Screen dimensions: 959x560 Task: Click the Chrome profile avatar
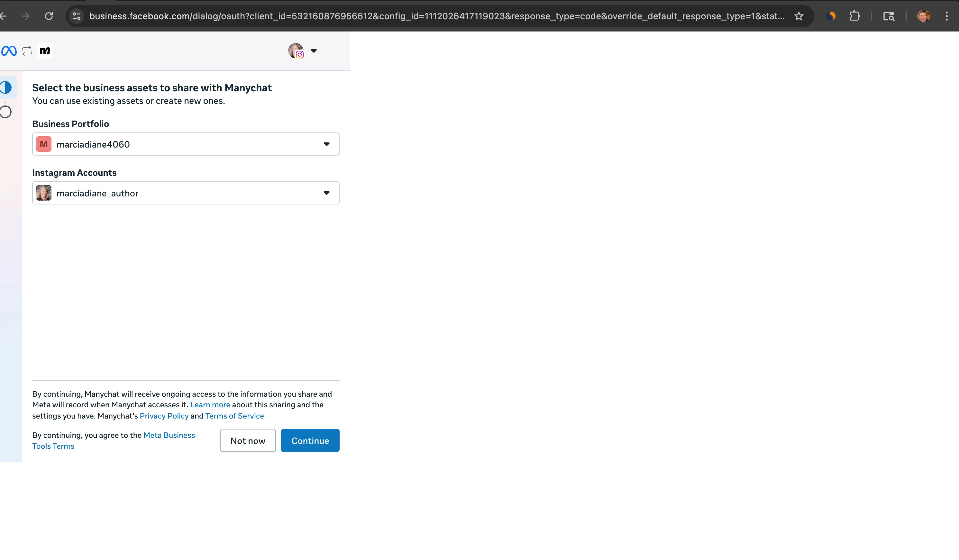[923, 16]
